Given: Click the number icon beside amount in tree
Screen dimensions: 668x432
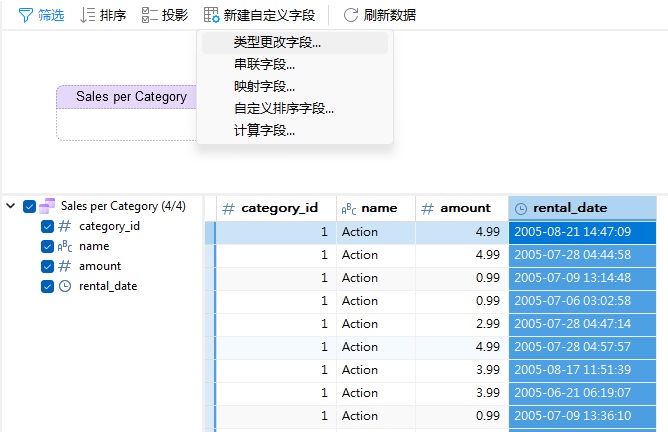Looking at the screenshot, I should pos(64,266).
